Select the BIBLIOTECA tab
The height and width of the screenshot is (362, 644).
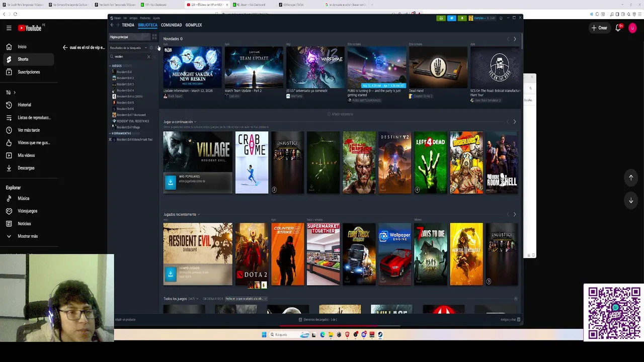point(147,25)
